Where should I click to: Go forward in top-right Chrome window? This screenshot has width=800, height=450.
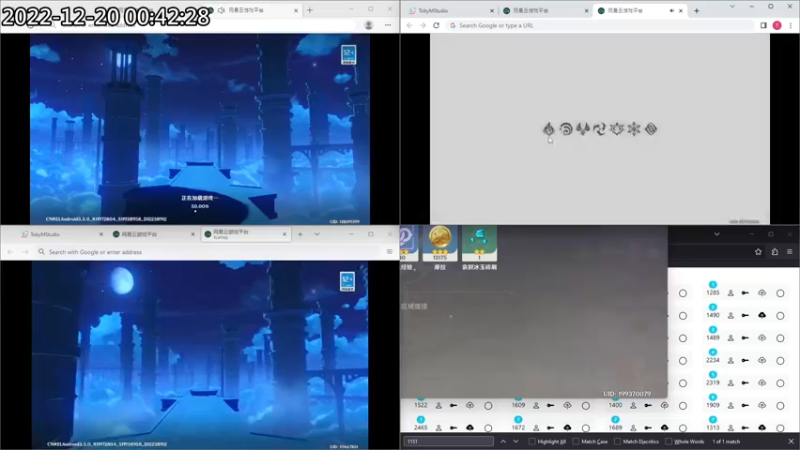(x=422, y=25)
